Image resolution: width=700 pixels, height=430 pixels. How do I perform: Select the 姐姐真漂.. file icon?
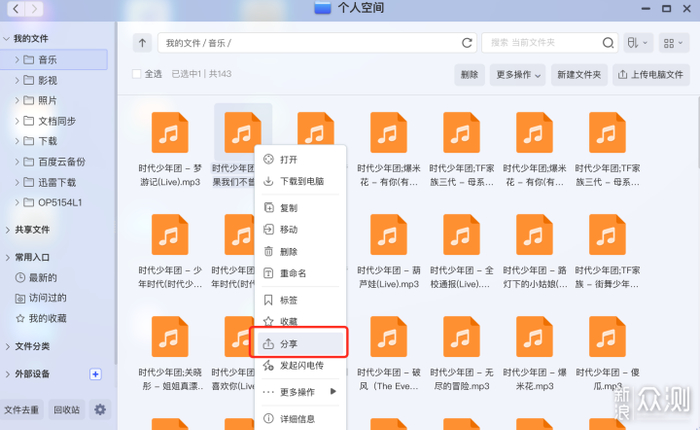170,337
